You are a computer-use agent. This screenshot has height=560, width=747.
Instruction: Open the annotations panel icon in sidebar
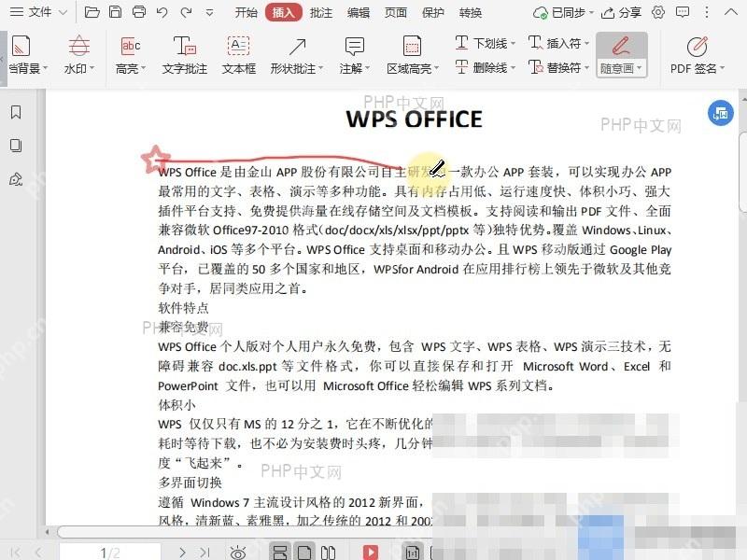pos(16,179)
